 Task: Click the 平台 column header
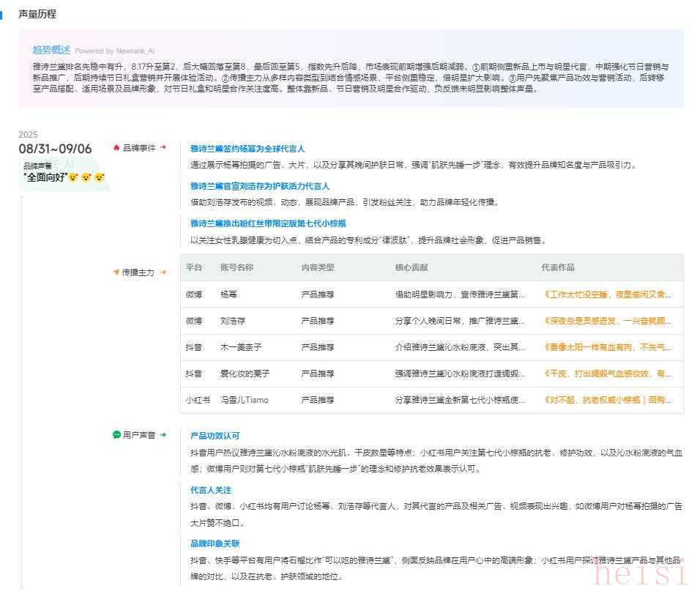pos(194,267)
